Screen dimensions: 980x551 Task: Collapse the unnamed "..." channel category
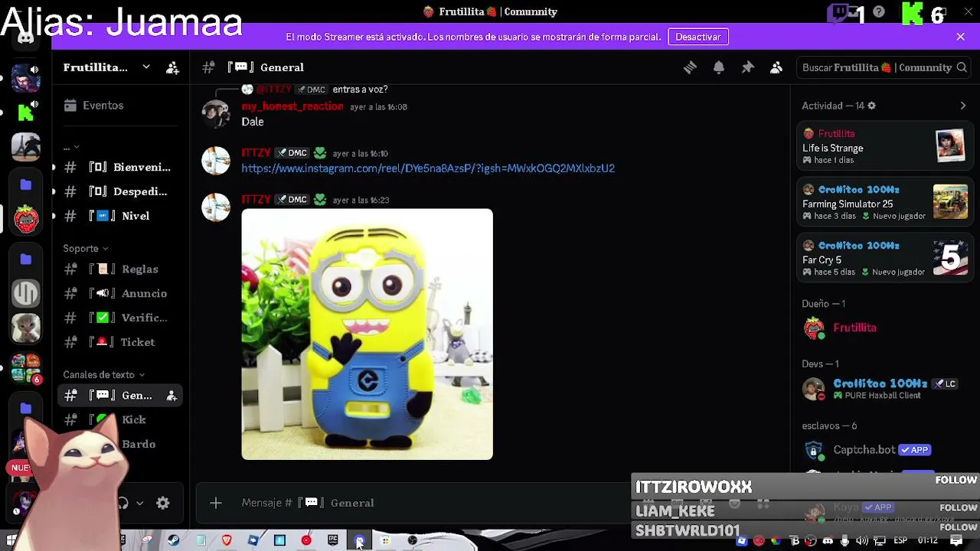point(71,147)
